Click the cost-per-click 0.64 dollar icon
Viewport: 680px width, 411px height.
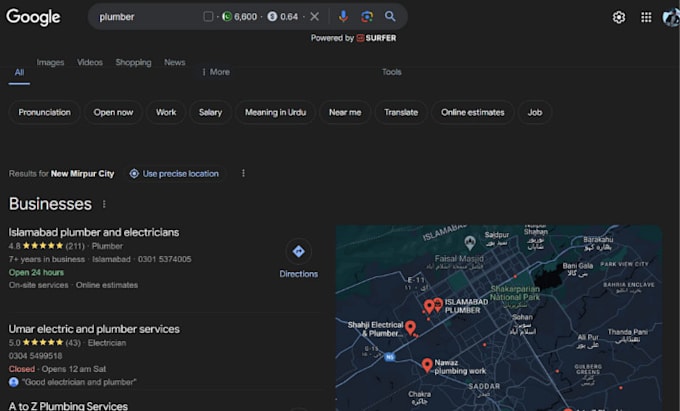272,16
